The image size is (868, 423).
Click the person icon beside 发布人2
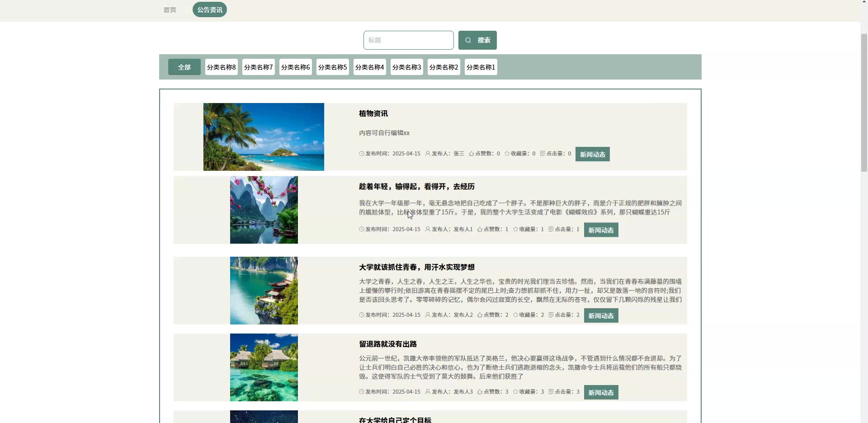click(428, 315)
